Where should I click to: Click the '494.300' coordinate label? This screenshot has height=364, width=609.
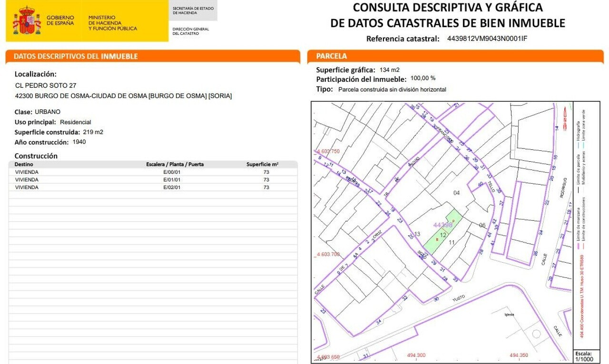[x=416, y=355]
